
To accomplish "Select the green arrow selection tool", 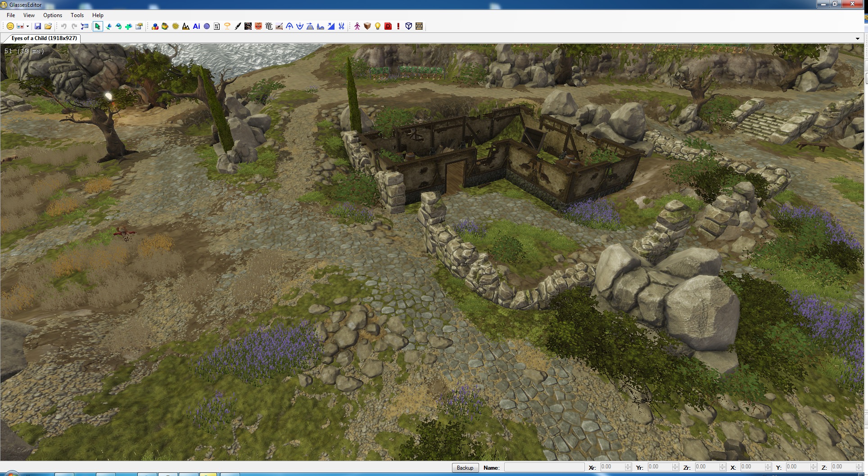I will click(97, 27).
